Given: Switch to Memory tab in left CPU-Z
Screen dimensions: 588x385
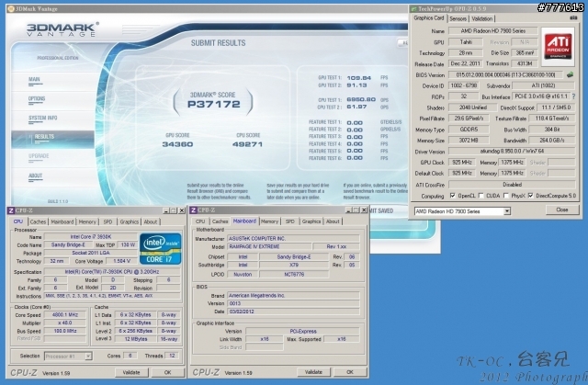Looking at the screenshot, I should click(87, 222).
